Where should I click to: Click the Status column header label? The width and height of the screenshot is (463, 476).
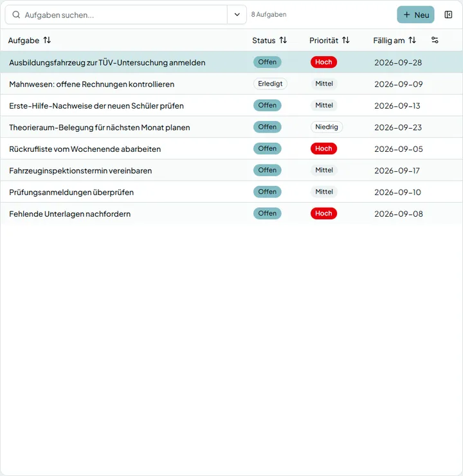[264, 41]
